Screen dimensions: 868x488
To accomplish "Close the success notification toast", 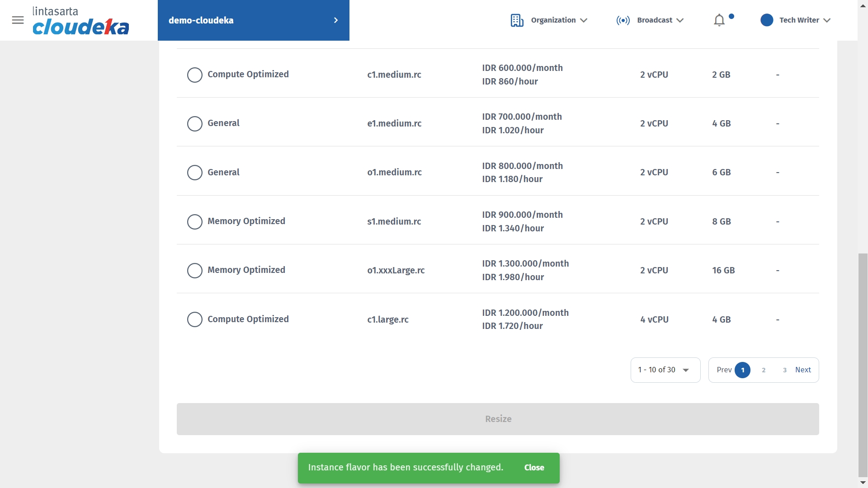I will 534,468.
